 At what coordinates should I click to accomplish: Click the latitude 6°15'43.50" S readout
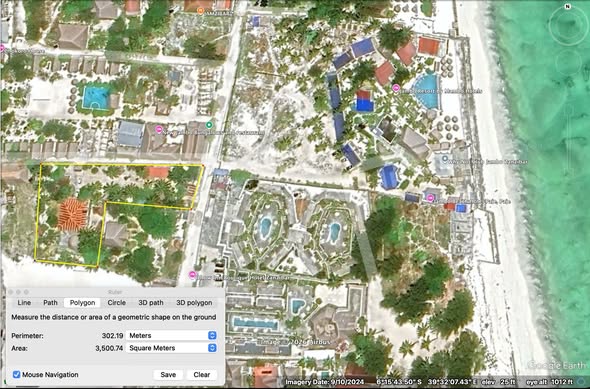click(x=400, y=382)
